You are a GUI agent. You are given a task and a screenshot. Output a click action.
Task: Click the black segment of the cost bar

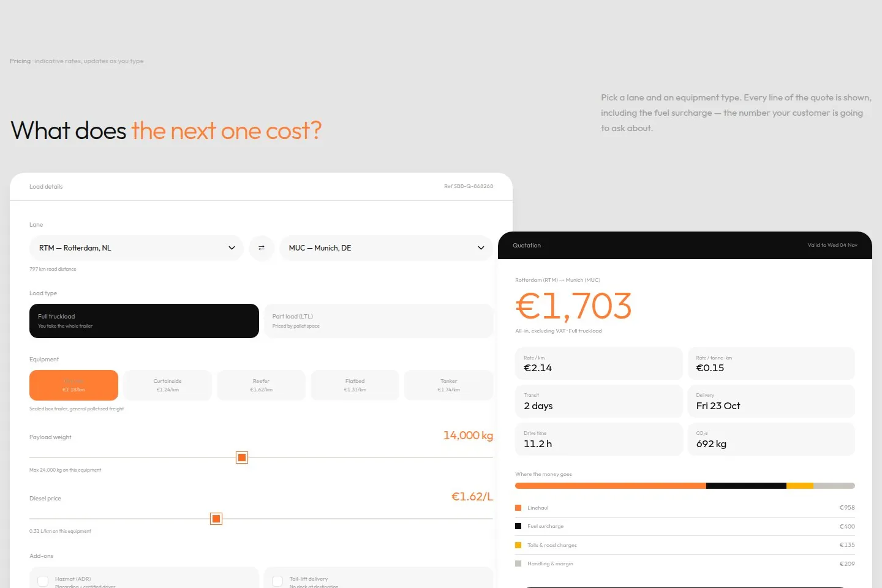(x=746, y=486)
